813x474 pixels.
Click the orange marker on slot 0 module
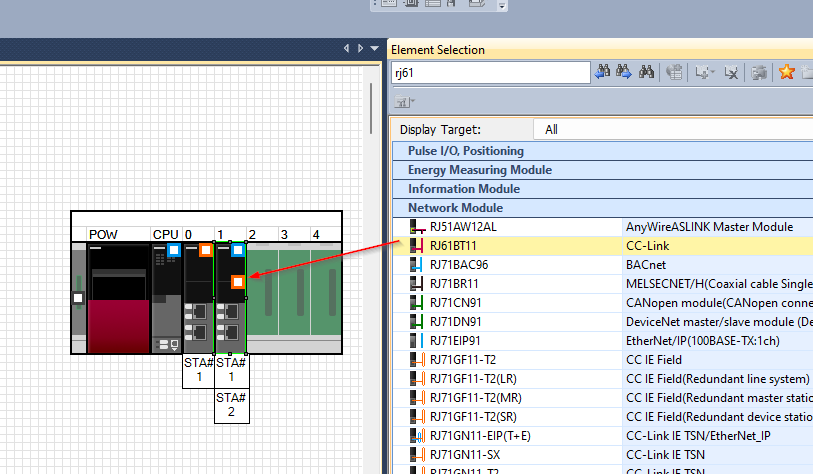tap(206, 250)
